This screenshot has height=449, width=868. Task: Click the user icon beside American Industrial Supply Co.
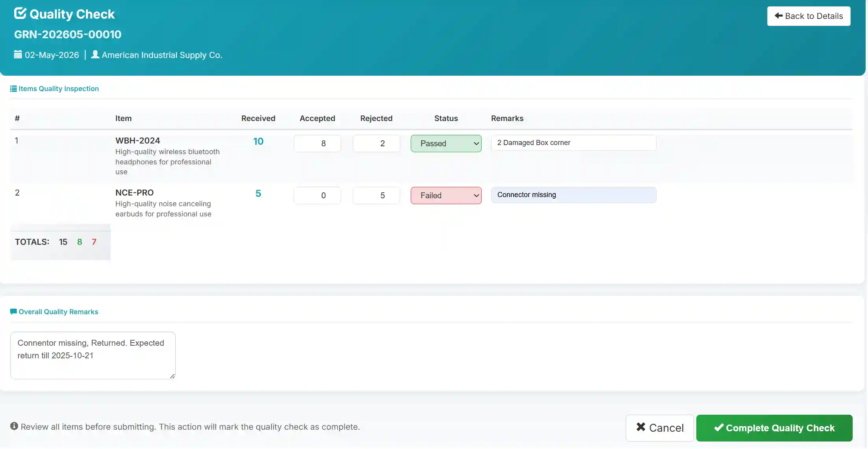[95, 54]
